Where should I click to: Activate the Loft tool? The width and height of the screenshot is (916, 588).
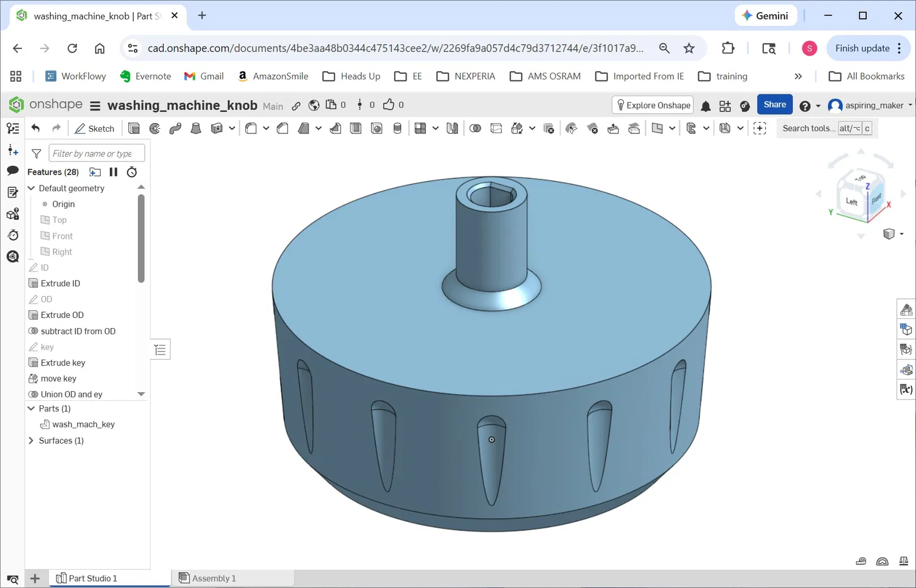[196, 128]
